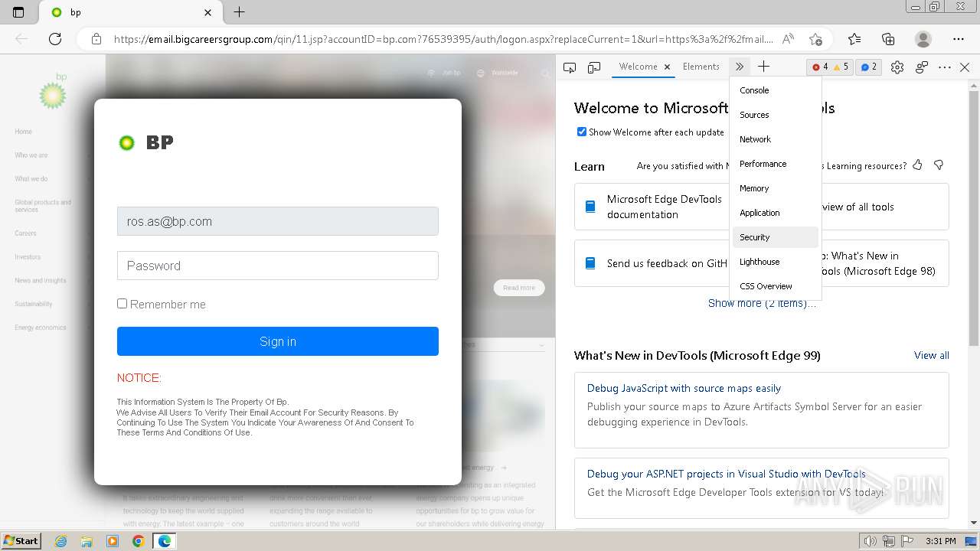Click the email field ros.as@bp.com

(278, 221)
